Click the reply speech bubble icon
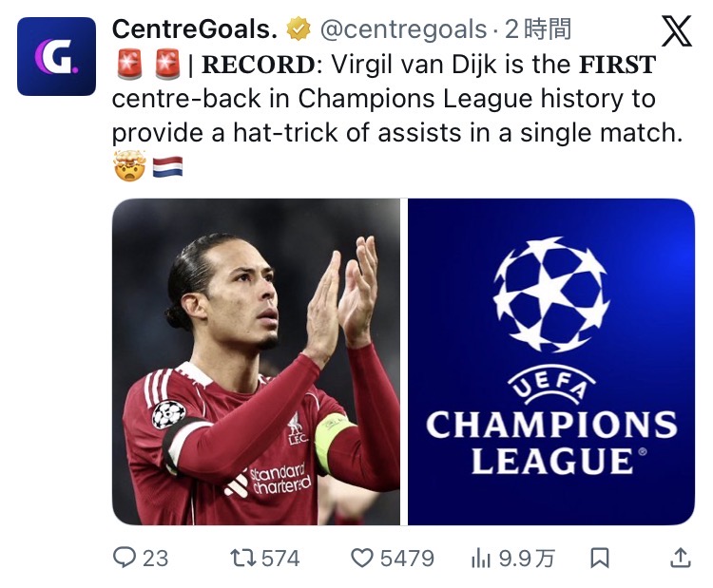The height and width of the screenshot is (588, 713). (125, 558)
